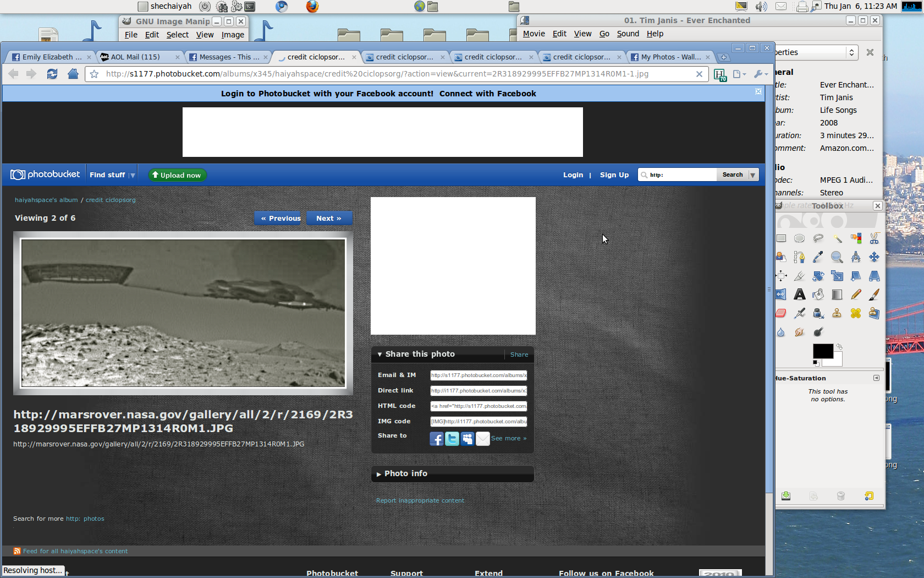This screenshot has width=924, height=578.
Task: Click the Direct link URL field
Action: click(x=479, y=391)
